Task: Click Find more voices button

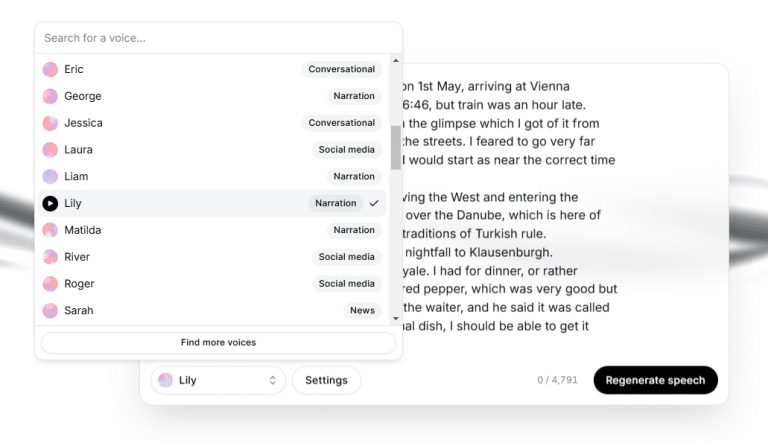Action: [x=218, y=343]
